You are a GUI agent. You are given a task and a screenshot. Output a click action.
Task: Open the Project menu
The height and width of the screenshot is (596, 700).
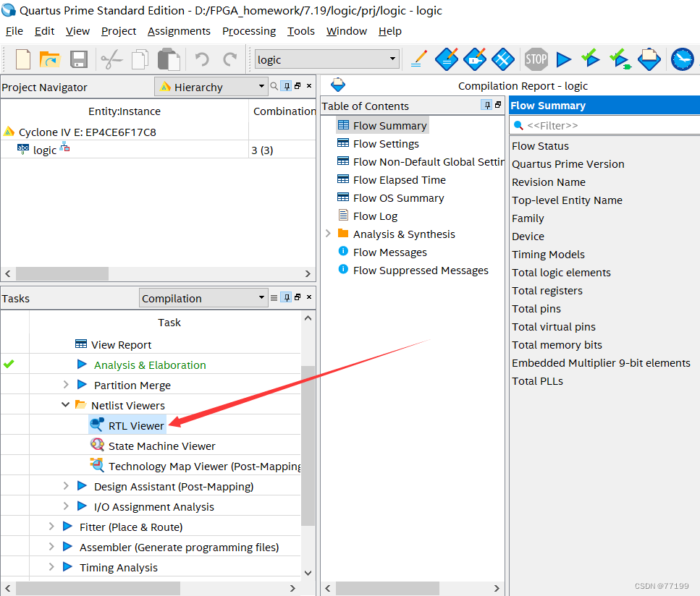click(x=119, y=31)
